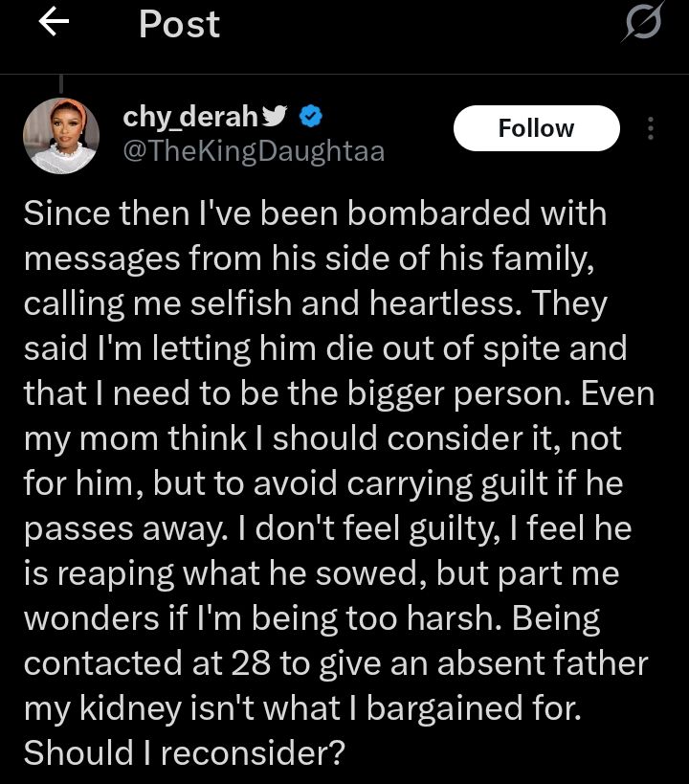Image resolution: width=689 pixels, height=784 pixels.
Task: Click the thread connector line above the avatar
Action: tap(61, 83)
